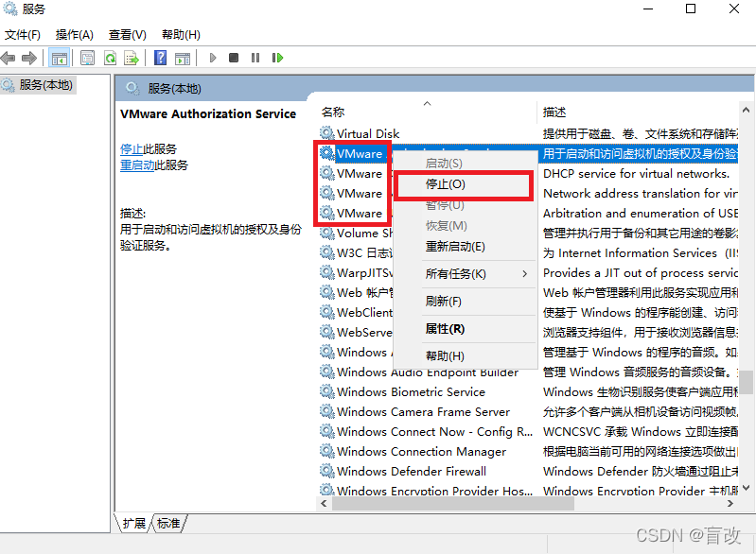The height and width of the screenshot is (554, 756).
Task: Select the W3C 日志 service row
Action: pos(528,253)
